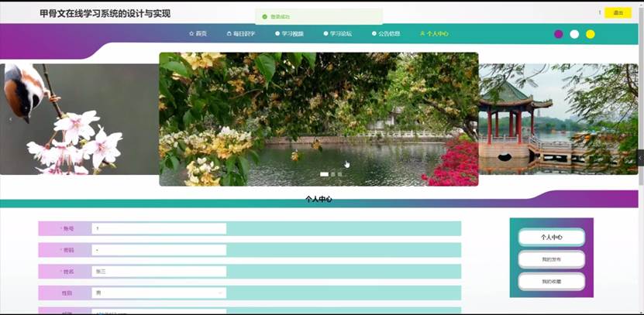The image size is (644, 315).
Task: Select the third carousel indicator
Action: [x=339, y=174]
